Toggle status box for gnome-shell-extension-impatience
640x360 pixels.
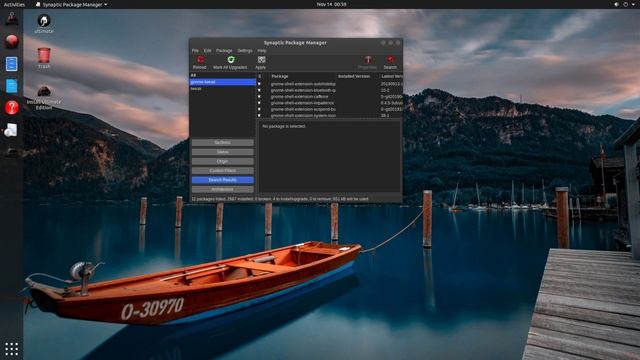259,103
